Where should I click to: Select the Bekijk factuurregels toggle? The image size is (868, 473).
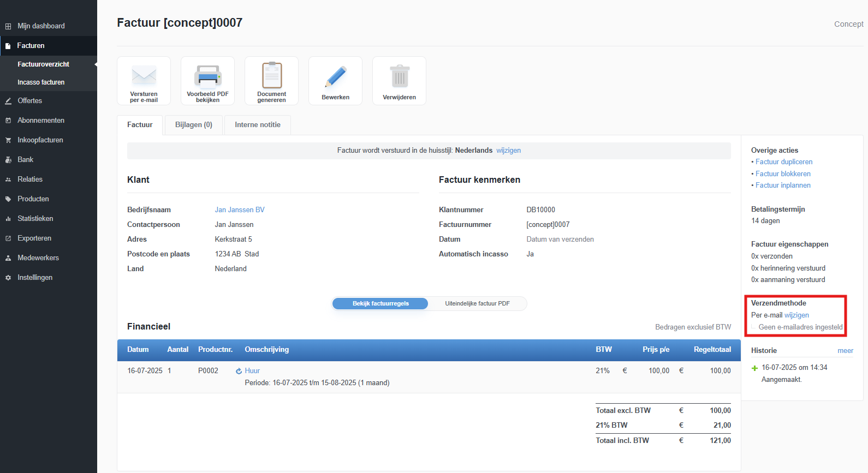coord(381,304)
